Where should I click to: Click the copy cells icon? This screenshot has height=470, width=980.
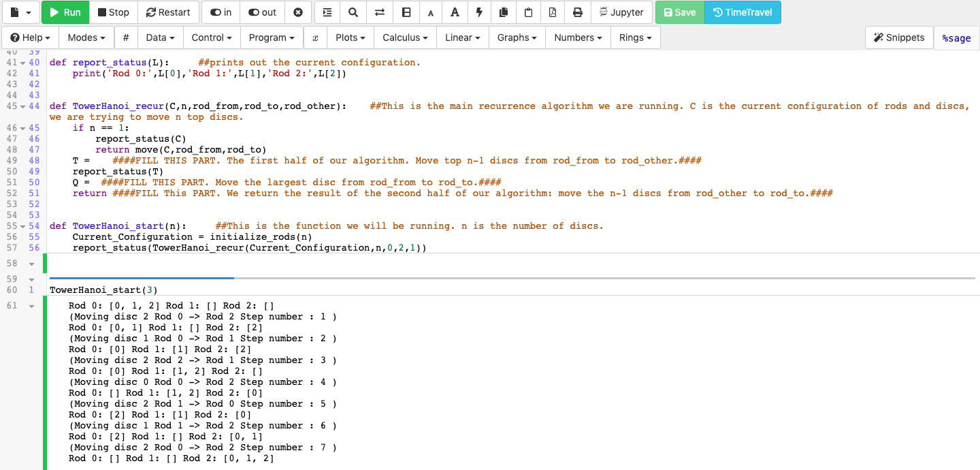503,12
